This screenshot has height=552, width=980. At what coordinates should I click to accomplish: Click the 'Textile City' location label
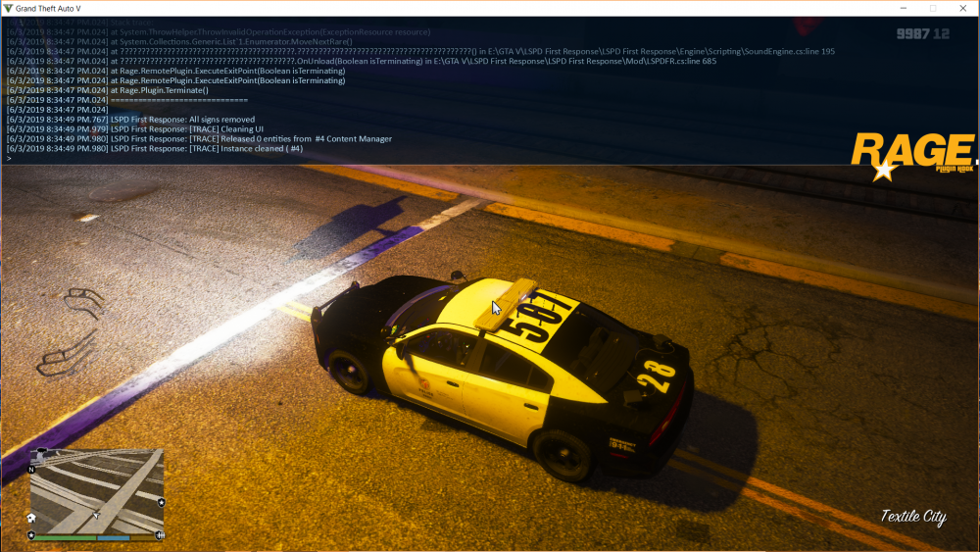[913, 517]
